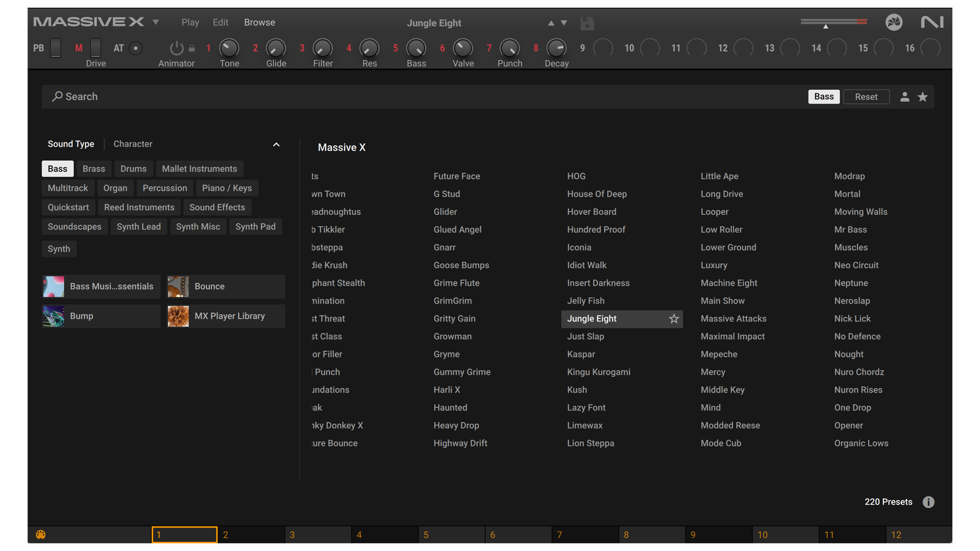Screen dimensions: 980x551
Task: Select the Sound Type filter tab
Action: (x=71, y=144)
